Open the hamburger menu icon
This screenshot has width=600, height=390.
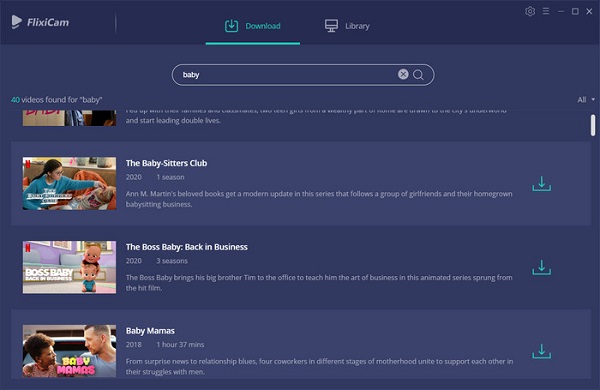(546, 11)
